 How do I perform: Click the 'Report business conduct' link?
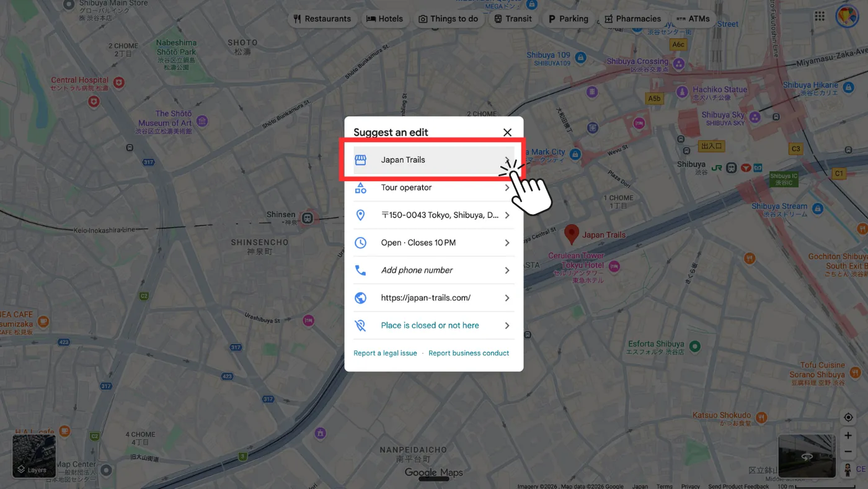(469, 353)
